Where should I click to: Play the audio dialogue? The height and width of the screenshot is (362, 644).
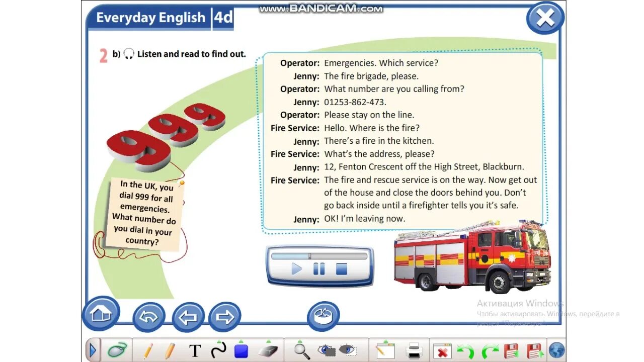click(296, 269)
